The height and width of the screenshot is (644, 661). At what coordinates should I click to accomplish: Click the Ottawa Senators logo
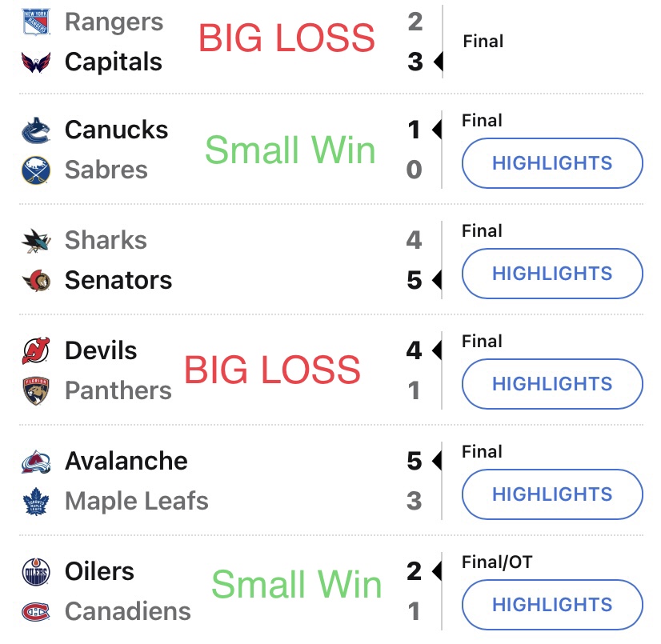pos(36,281)
